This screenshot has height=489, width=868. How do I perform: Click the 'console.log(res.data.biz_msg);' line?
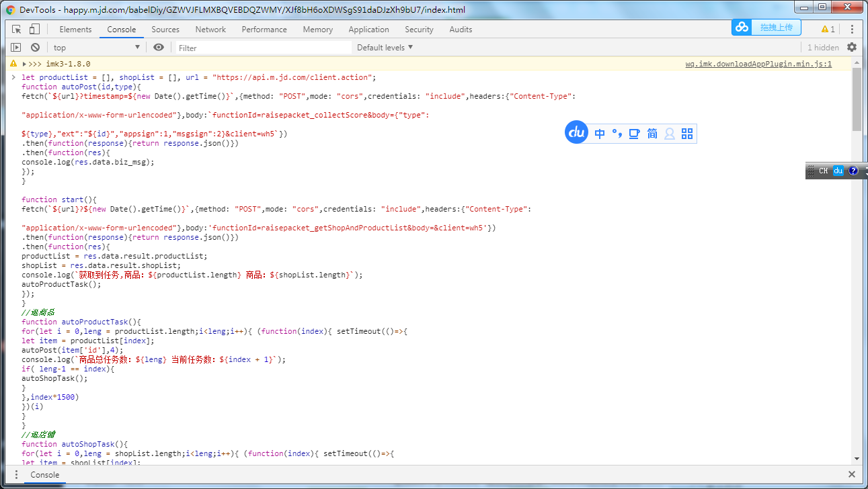pyautogui.click(x=88, y=162)
